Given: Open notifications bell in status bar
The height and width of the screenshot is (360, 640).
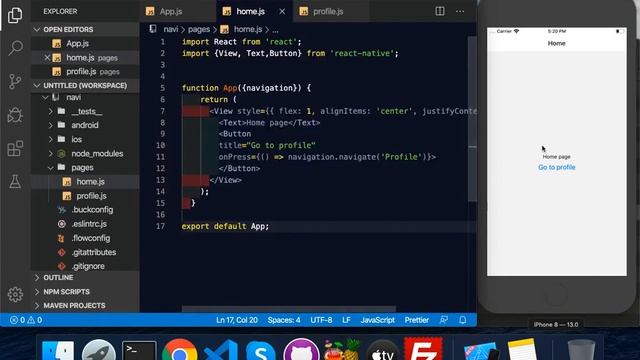Looking at the screenshot, I should click(462, 320).
